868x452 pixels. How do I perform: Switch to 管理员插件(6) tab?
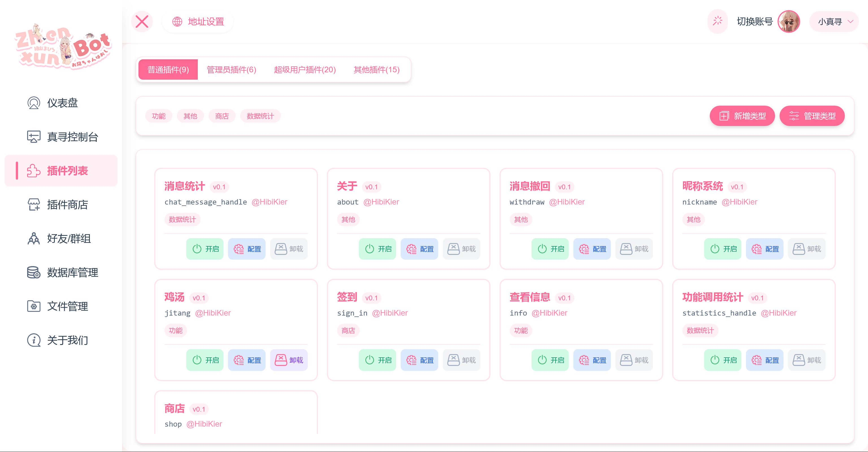click(x=231, y=69)
